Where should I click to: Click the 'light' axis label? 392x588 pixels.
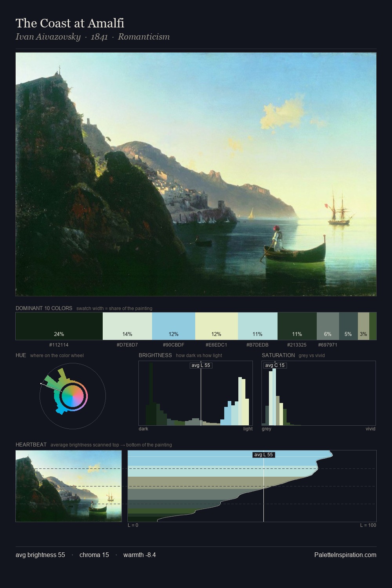pos(248,429)
